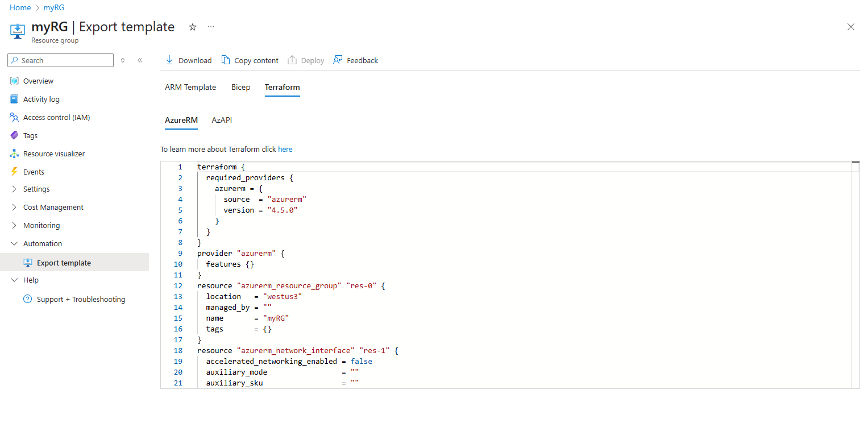Switch to the Bicep tab

point(240,87)
